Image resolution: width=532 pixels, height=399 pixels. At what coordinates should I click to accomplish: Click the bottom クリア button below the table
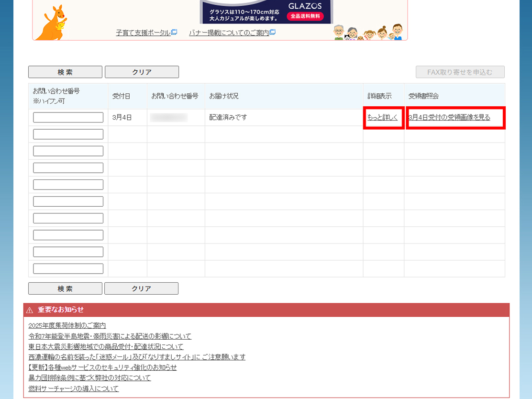(x=141, y=288)
